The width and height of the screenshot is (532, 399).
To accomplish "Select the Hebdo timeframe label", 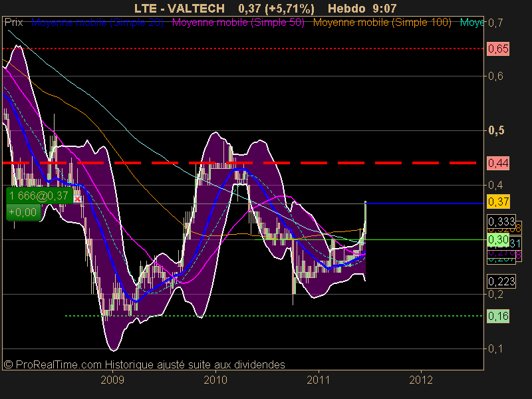I will [x=346, y=8].
